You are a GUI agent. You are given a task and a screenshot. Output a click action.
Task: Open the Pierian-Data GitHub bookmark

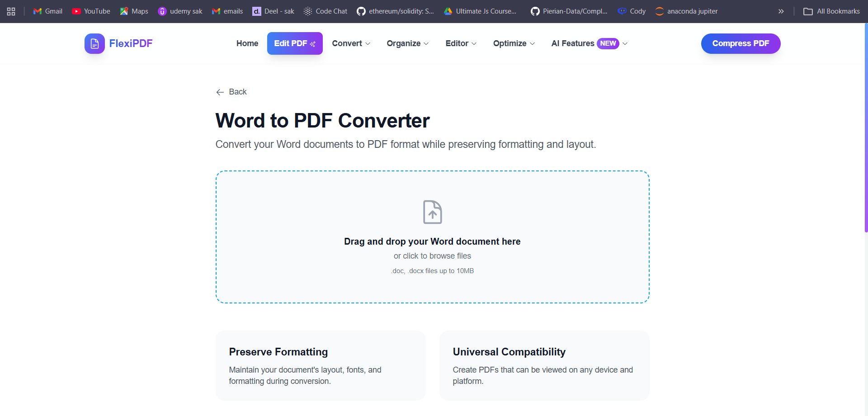[569, 11]
